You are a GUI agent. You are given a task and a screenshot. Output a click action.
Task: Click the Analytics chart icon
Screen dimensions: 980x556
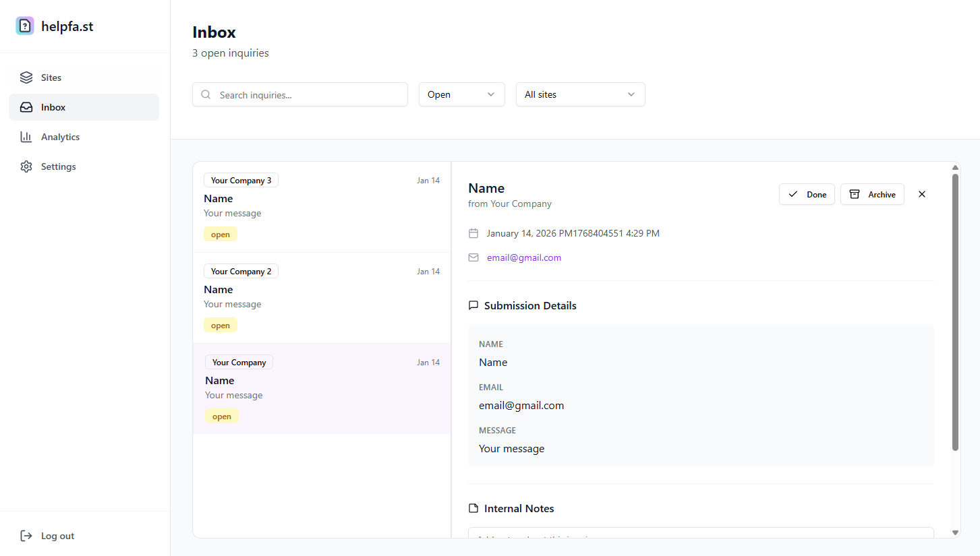pos(26,136)
